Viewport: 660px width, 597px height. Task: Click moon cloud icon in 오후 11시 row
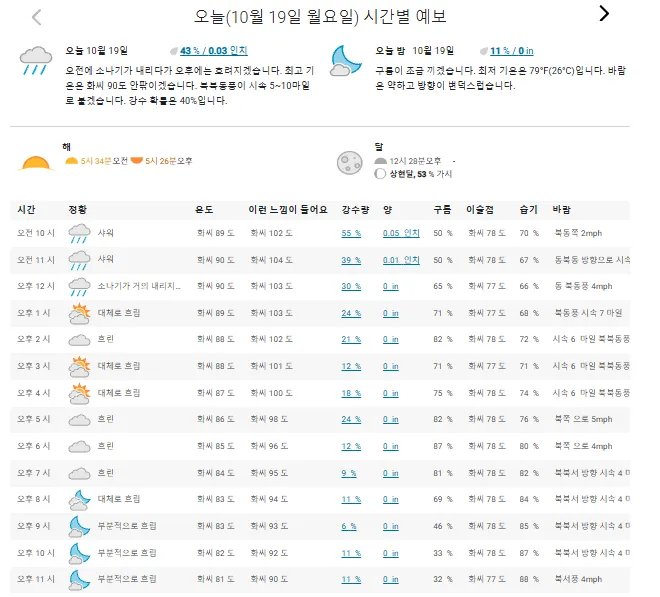pyautogui.click(x=80, y=580)
